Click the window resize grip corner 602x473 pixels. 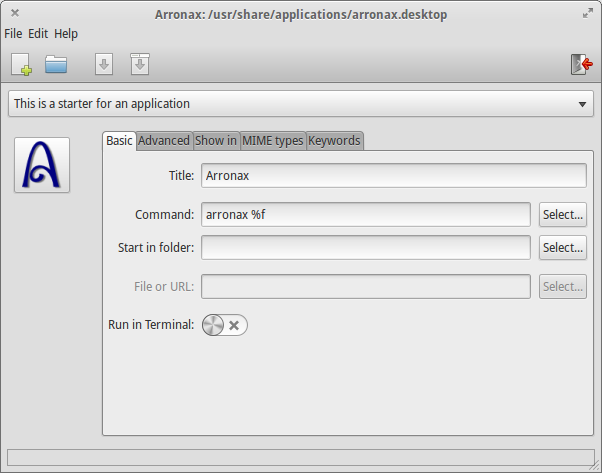[x=595, y=466]
